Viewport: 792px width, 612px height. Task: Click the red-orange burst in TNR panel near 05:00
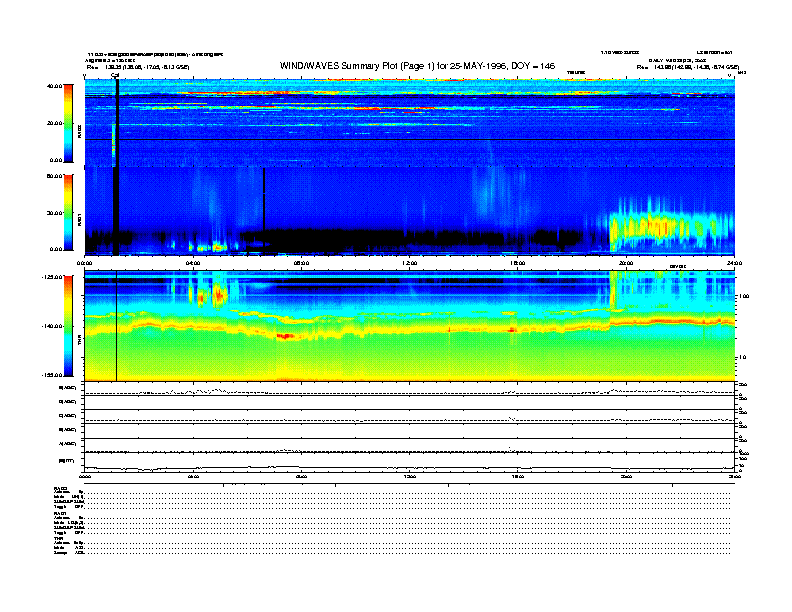point(219,295)
